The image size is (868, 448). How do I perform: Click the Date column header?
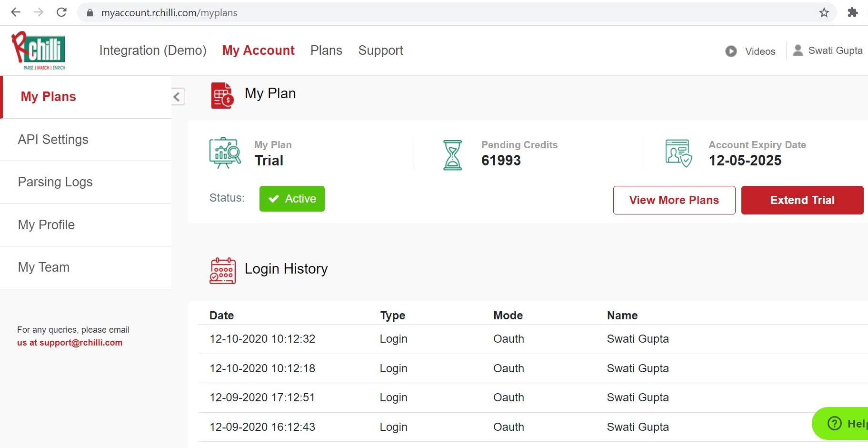[x=222, y=316]
